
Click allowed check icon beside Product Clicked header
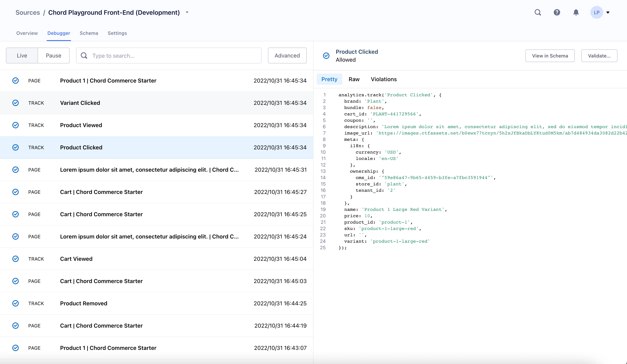pyautogui.click(x=326, y=56)
